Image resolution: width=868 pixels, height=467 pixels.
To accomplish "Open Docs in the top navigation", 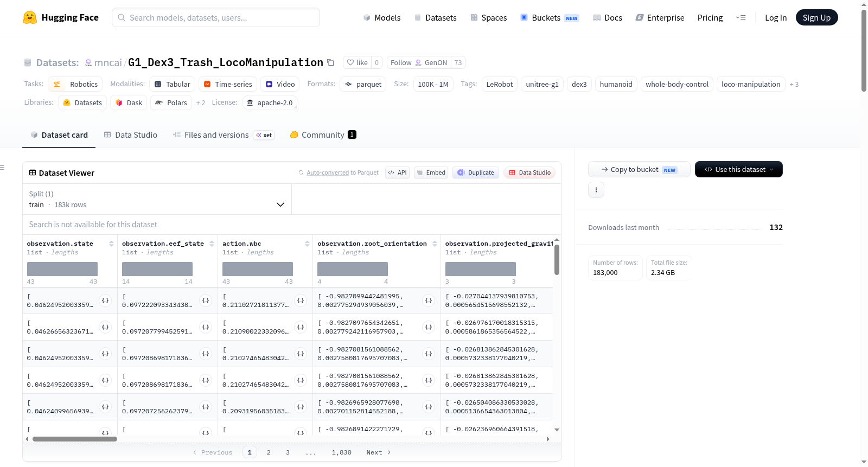I will tap(608, 18).
